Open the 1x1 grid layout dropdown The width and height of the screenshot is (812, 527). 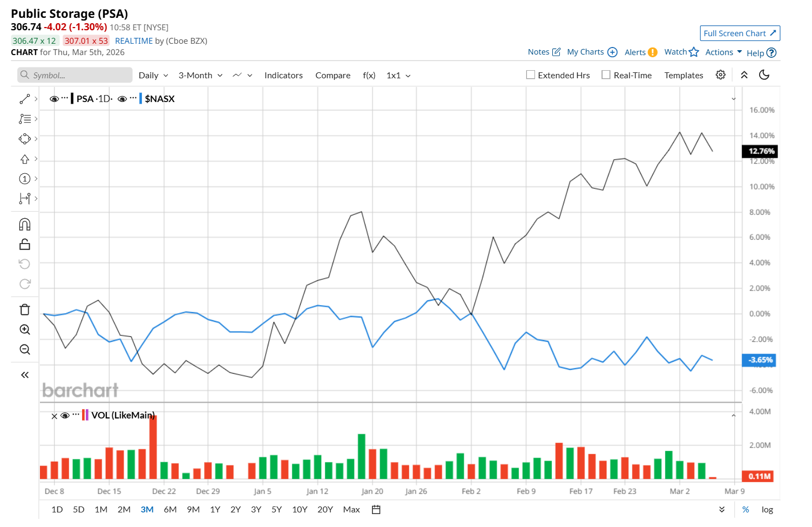[x=398, y=76]
